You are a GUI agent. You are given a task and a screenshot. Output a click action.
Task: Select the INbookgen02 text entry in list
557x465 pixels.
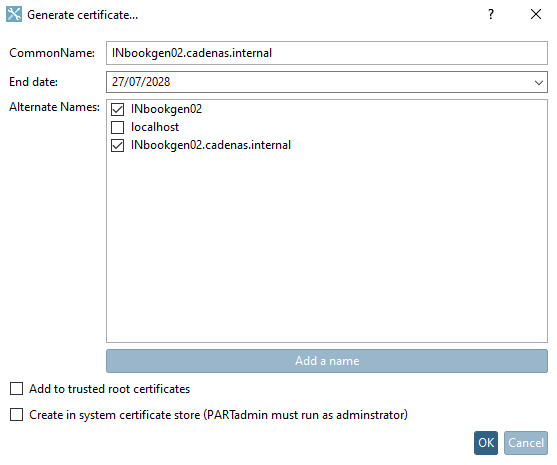(x=166, y=109)
